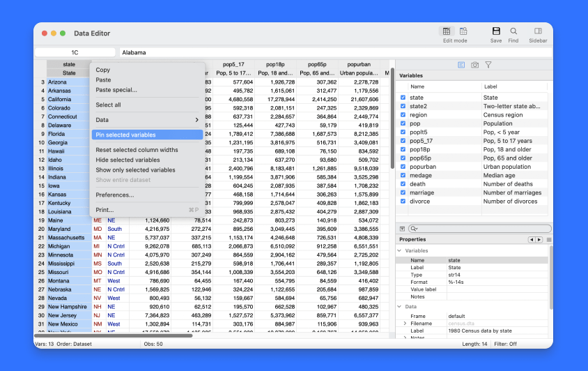
Task: Choose Print from the context menu
Action: click(147, 210)
